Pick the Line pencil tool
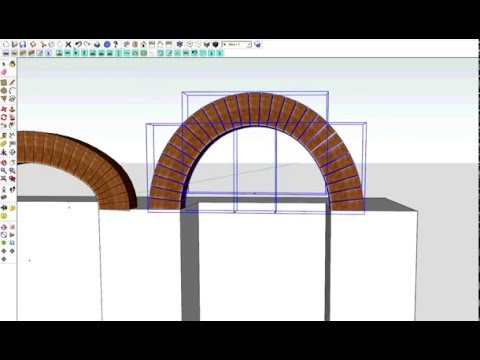Viewport: 480px width, 360px height. coord(12,82)
